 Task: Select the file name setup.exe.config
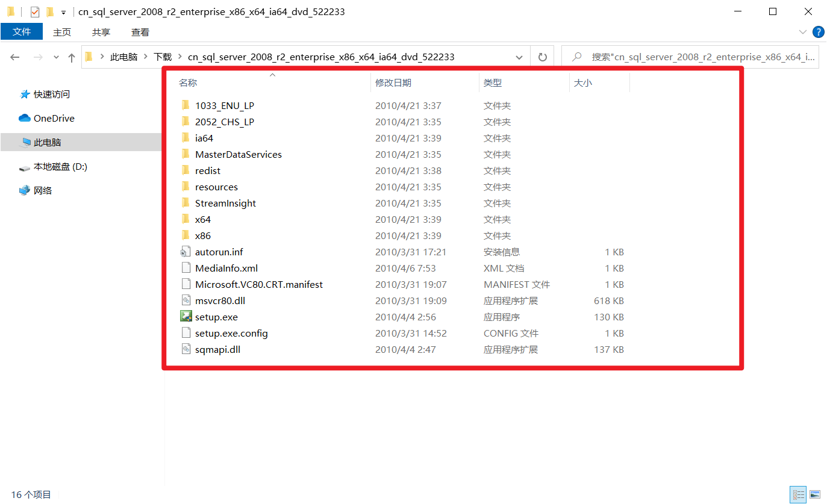coord(231,333)
